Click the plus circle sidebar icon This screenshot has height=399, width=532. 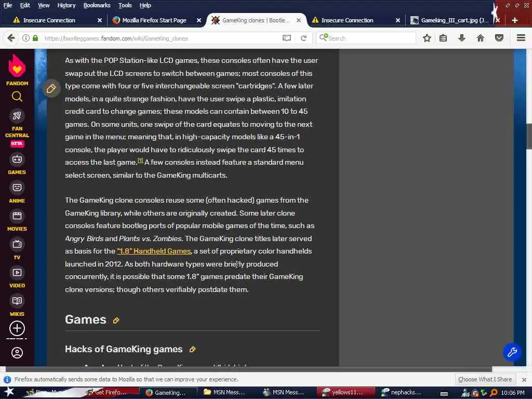coord(17,328)
